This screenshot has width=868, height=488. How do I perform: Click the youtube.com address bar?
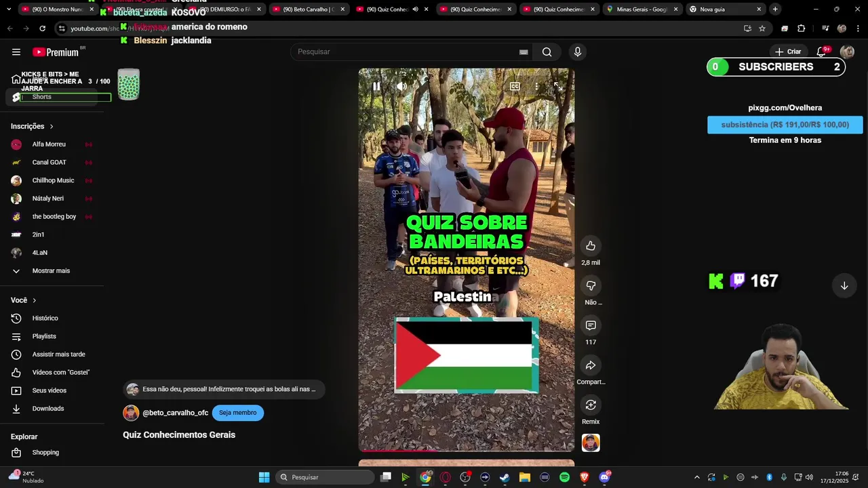pyautogui.click(x=400, y=28)
